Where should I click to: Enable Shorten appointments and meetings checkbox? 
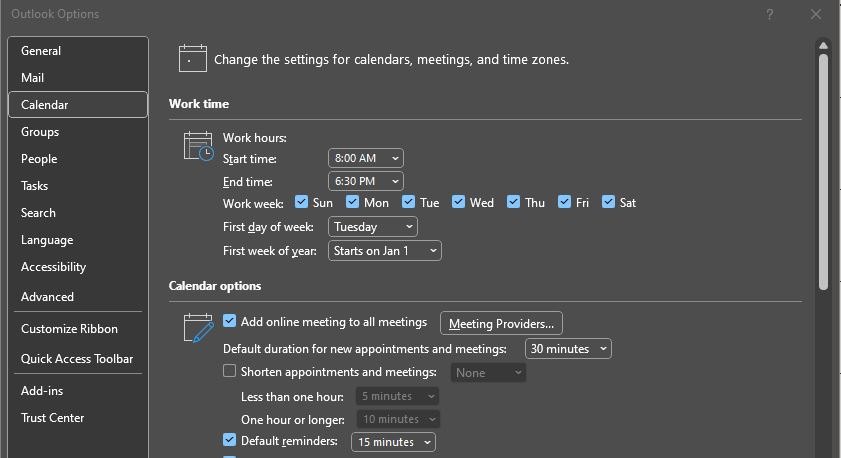pos(229,371)
